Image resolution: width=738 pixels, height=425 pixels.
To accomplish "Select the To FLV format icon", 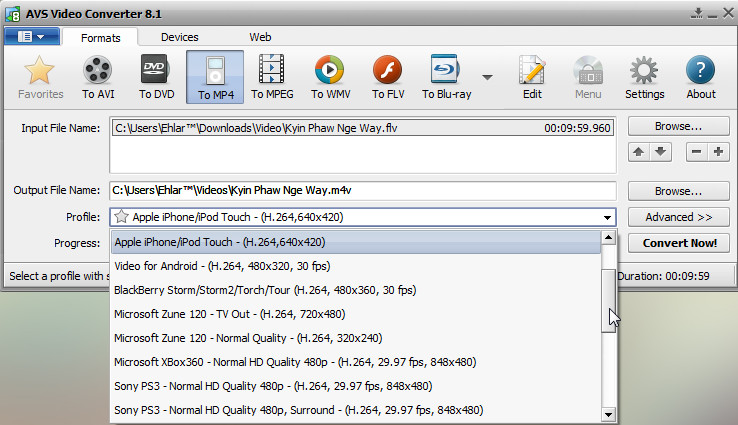I will (387, 70).
